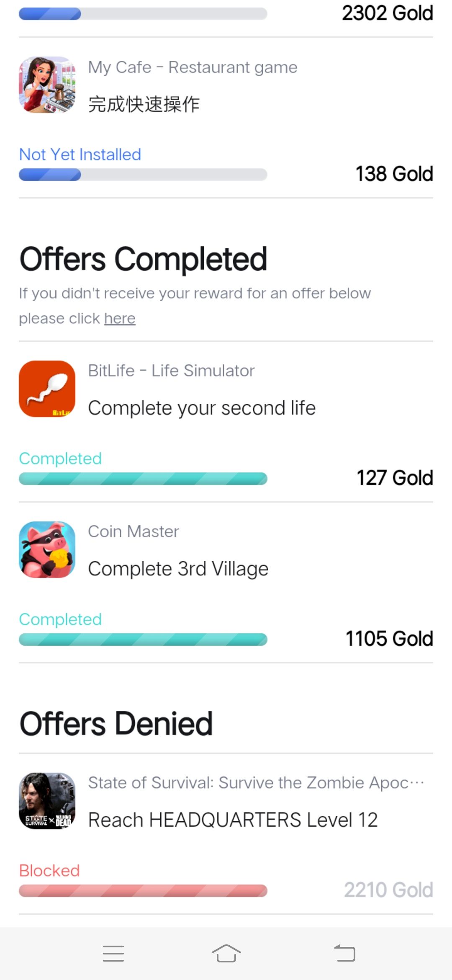This screenshot has width=452, height=980.
Task: Open the 'Complete 3rd Village' offer
Action: [x=178, y=569]
